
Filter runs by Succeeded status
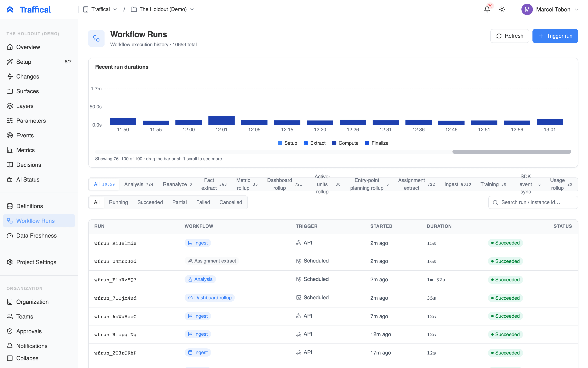pos(150,202)
